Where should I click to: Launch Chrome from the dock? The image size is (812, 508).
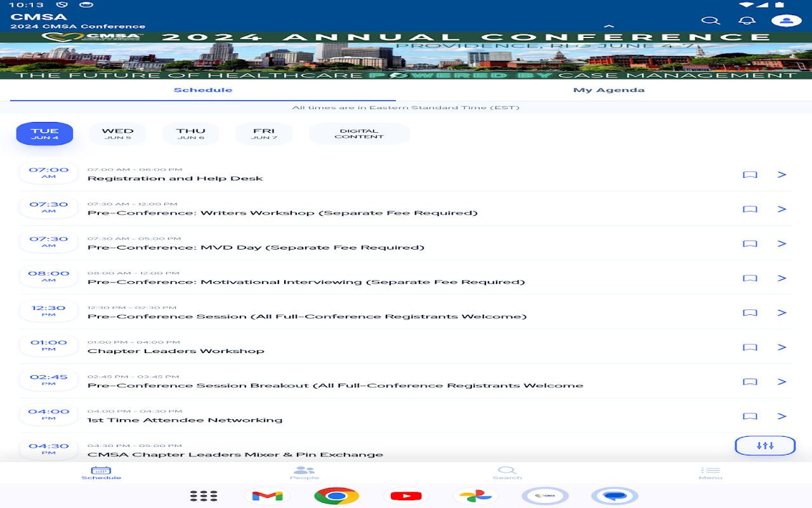coord(336,496)
